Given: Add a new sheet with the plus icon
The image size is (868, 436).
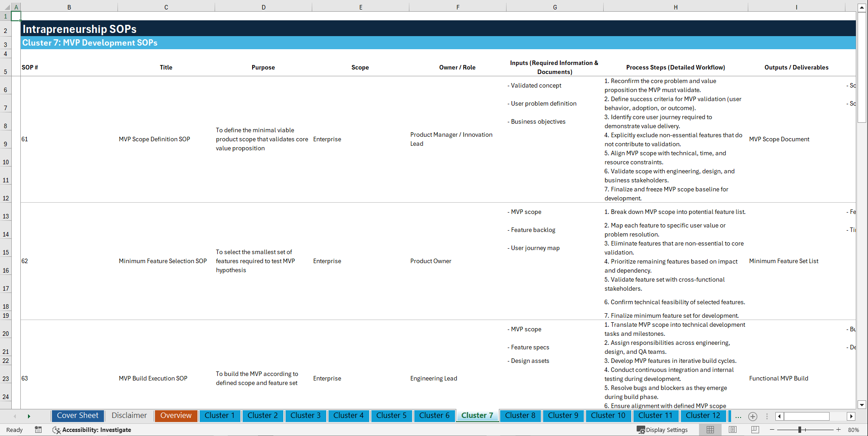Looking at the screenshot, I should (753, 417).
